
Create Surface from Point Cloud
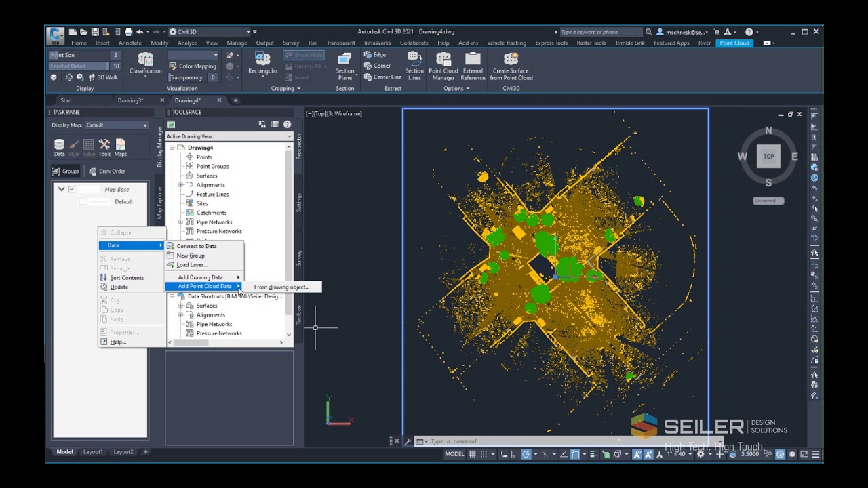(x=512, y=66)
